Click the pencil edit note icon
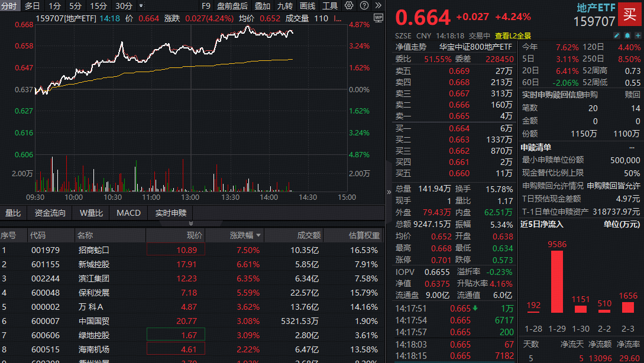 click(616, 35)
